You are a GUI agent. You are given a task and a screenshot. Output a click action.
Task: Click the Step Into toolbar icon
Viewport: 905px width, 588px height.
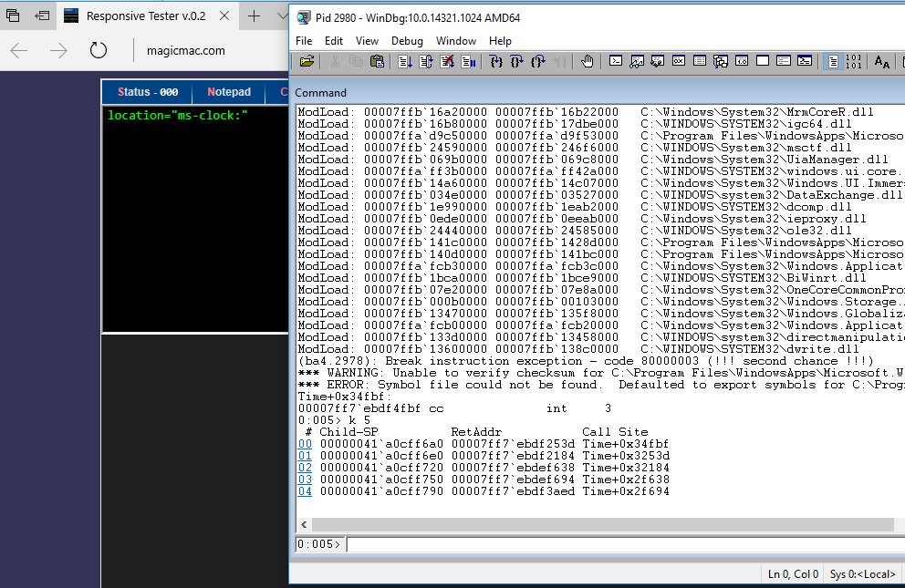pyautogui.click(x=495, y=62)
